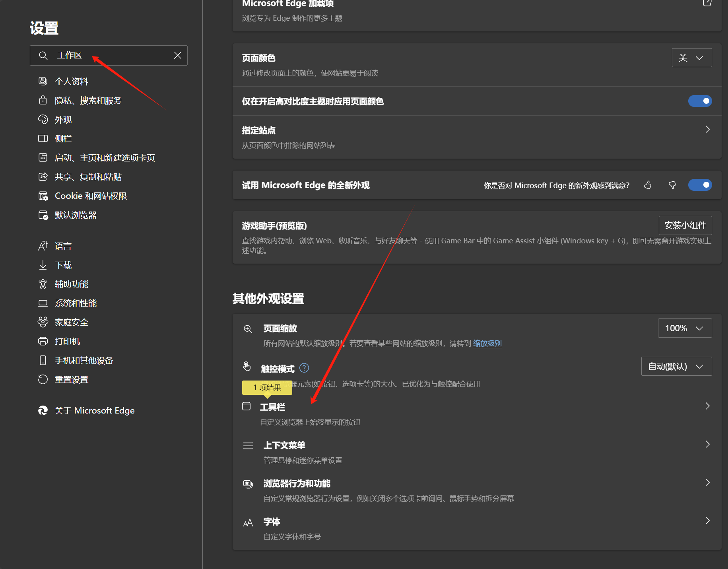Click the 家庭安全 family icon

[43, 322]
